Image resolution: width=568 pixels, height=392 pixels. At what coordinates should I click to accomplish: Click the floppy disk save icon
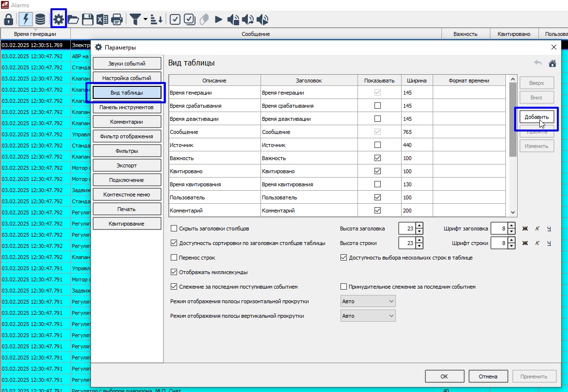click(87, 19)
